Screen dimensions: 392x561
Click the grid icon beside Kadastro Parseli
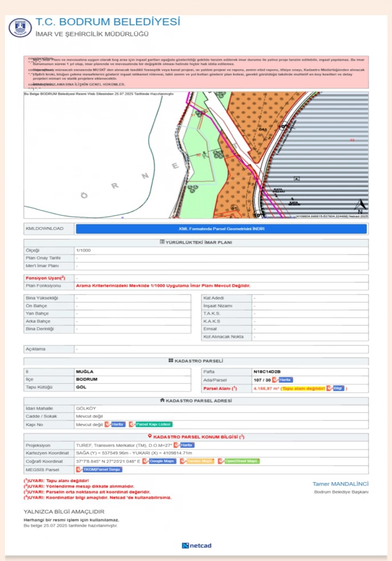point(171,361)
